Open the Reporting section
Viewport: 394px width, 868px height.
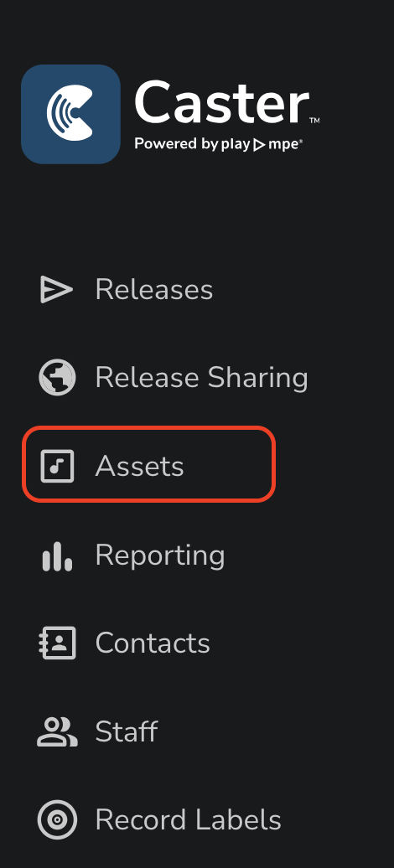160,555
